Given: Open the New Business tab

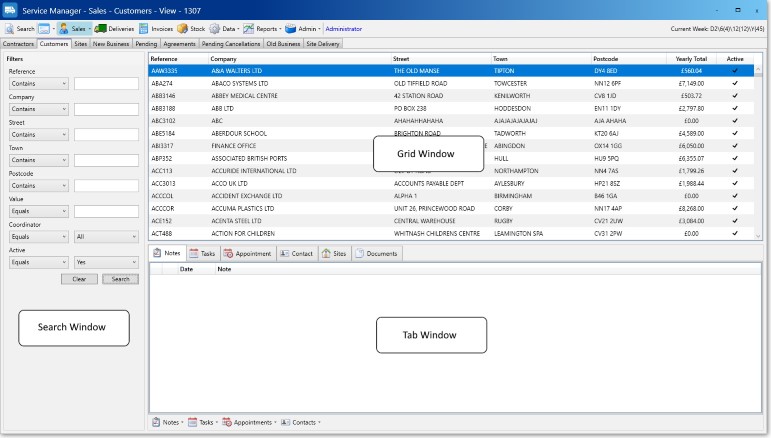Looking at the screenshot, I should 111,44.
